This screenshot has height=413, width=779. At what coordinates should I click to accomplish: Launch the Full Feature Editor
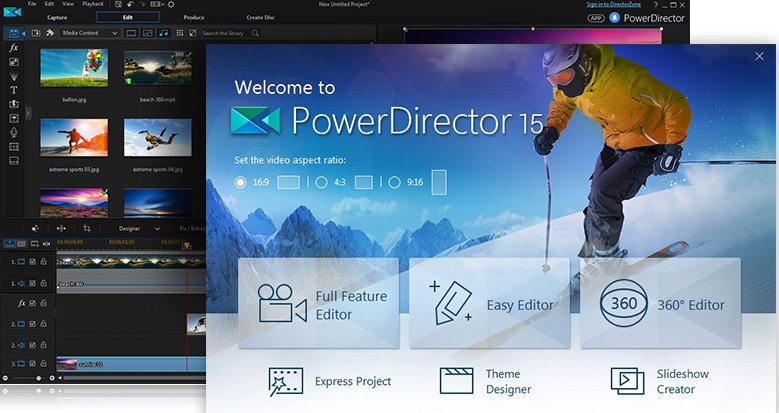[x=319, y=303]
